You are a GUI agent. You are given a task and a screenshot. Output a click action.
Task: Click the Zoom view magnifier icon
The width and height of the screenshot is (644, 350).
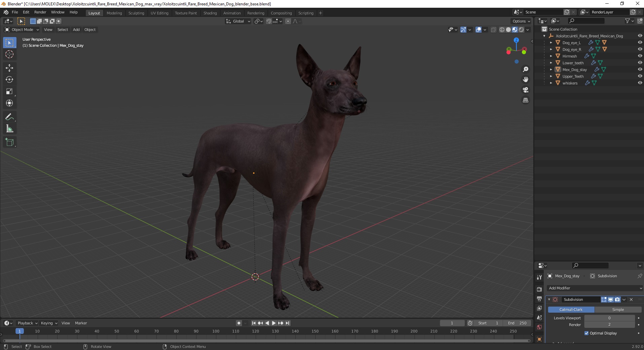point(525,69)
